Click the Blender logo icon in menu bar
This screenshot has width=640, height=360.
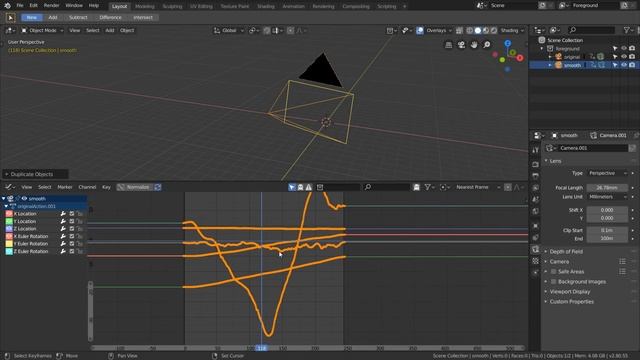tap(7, 6)
